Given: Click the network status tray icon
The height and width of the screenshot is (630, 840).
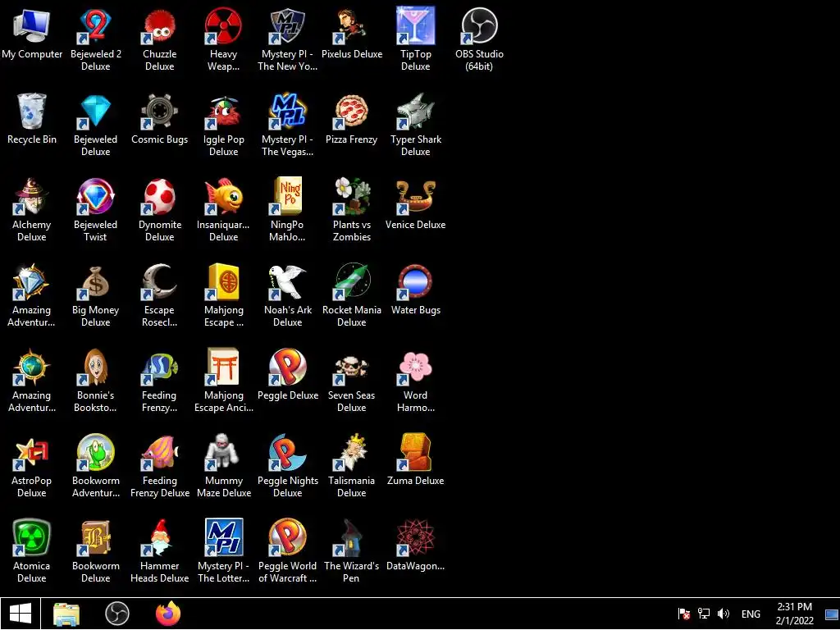Looking at the screenshot, I should pos(703,614).
